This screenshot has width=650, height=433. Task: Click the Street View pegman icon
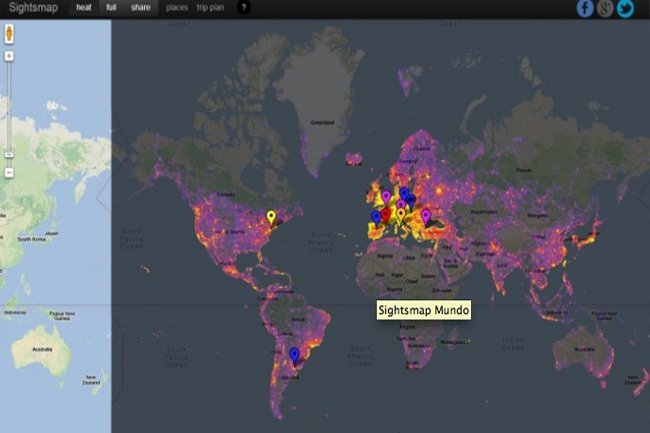pyautogui.click(x=9, y=34)
